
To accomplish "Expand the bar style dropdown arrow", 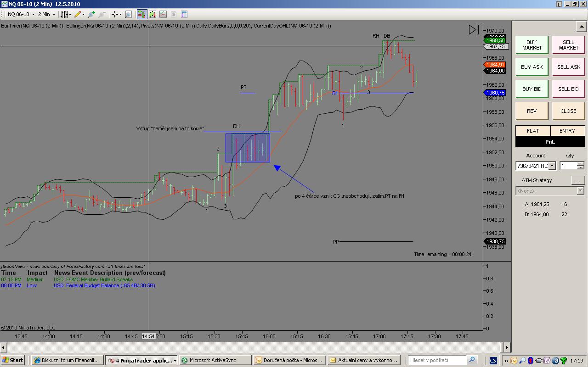I will point(70,15).
